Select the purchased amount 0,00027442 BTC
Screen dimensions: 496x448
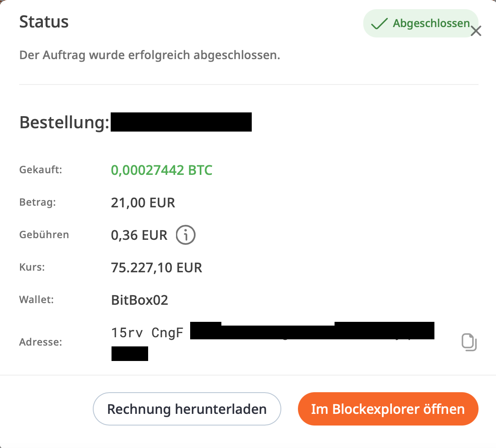click(161, 170)
